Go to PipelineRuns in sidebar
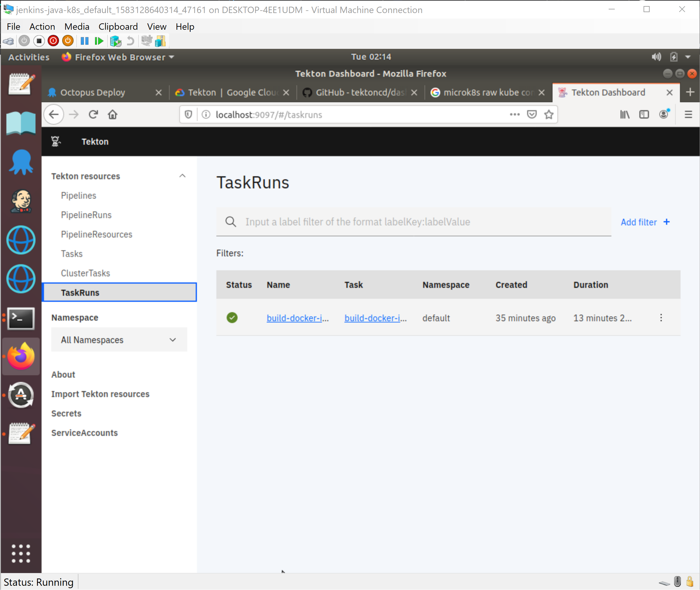This screenshot has height=590, width=700. coord(86,215)
